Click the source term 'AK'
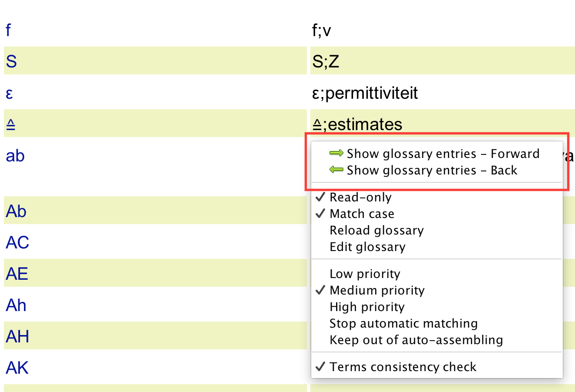 coord(17,368)
